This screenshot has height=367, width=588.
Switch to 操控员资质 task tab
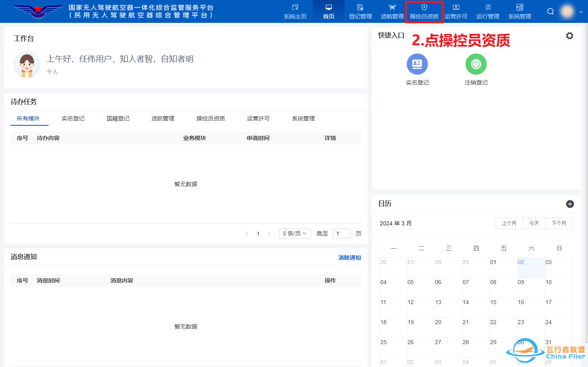(211, 118)
